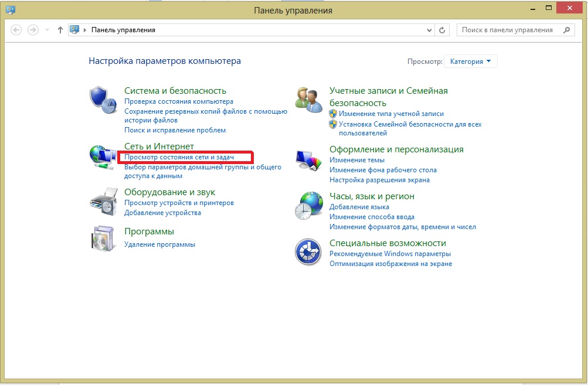Open System and Security shield icon
This screenshot has height=385, width=588.
pos(103,100)
